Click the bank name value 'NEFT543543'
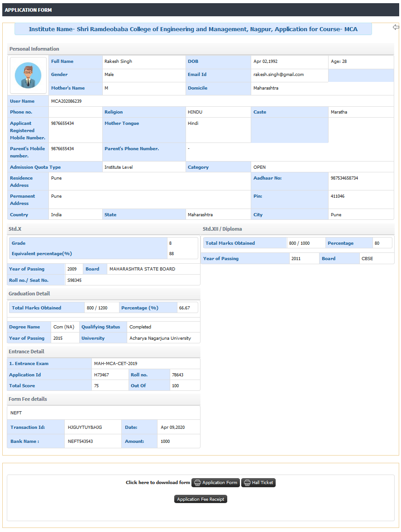This screenshot has width=401, height=532. pyautogui.click(x=80, y=442)
